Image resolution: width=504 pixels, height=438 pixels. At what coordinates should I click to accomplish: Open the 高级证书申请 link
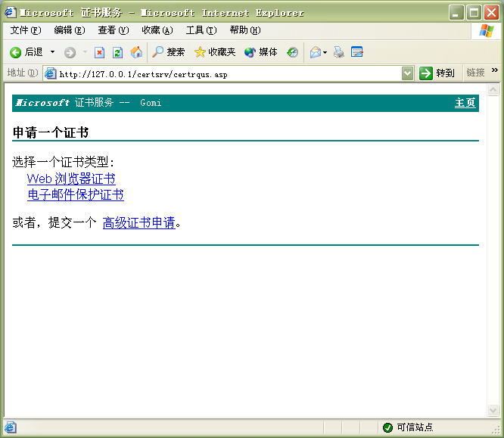(138, 222)
